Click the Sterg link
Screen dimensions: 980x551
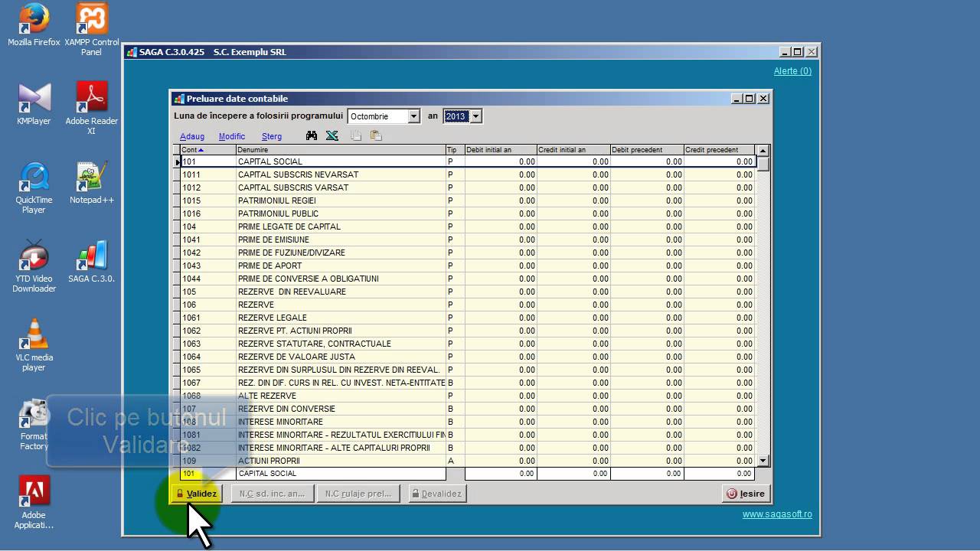pos(272,136)
